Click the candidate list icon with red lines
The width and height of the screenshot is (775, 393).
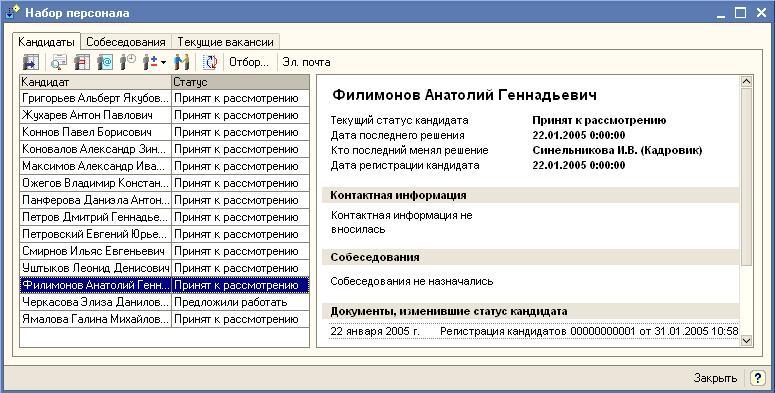tap(82, 62)
